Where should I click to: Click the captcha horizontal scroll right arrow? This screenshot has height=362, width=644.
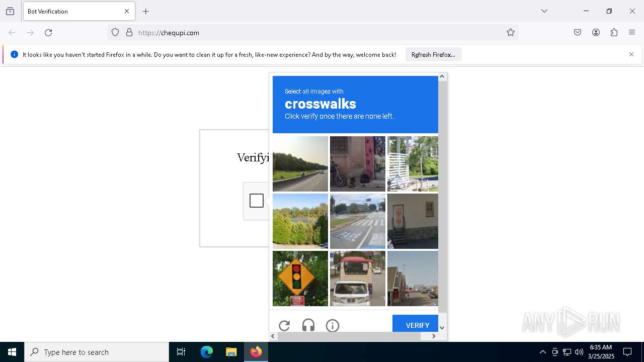434,336
